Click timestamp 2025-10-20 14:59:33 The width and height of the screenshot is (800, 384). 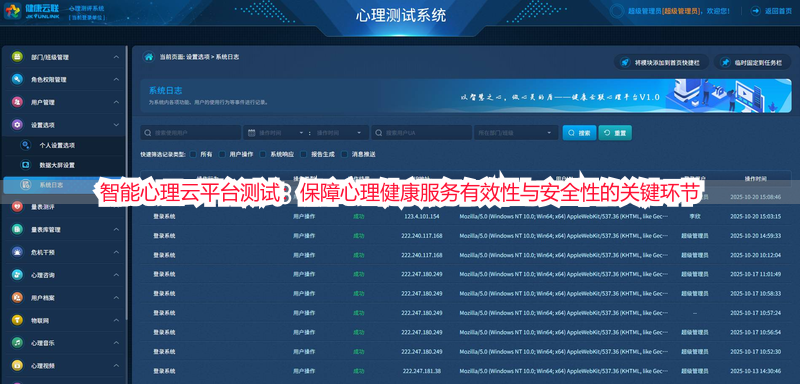[755, 236]
